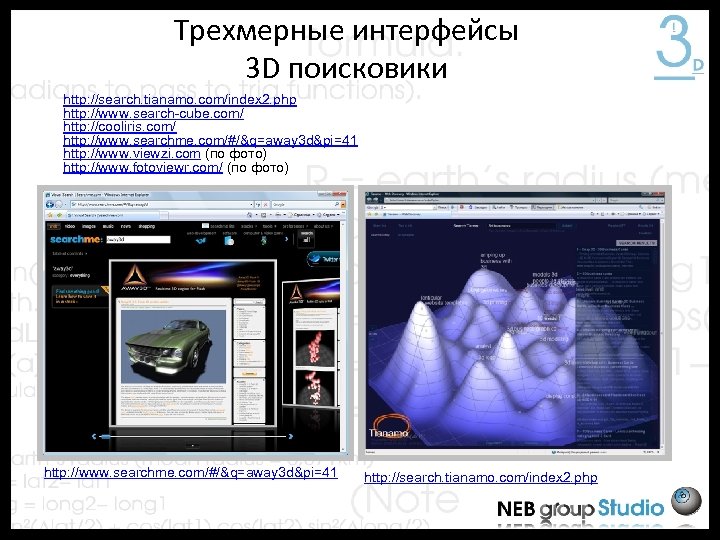
Task: Click the address bar in the searchme browser window
Action: 162,204
